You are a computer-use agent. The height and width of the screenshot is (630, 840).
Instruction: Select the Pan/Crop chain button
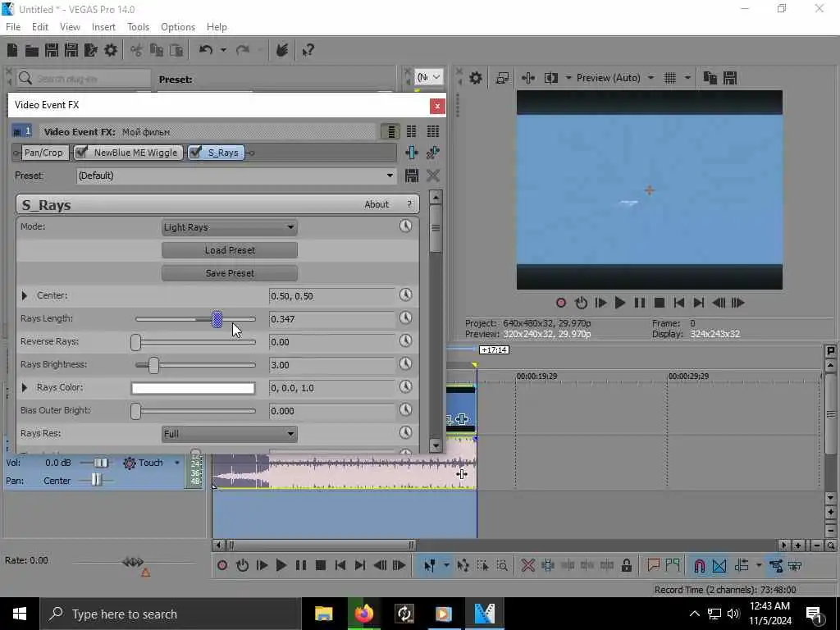(x=43, y=153)
